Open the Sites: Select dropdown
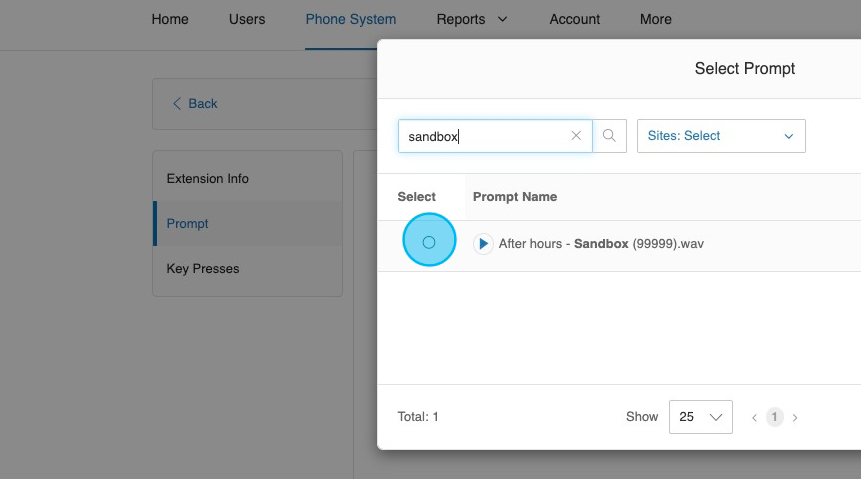This screenshot has width=861, height=479. point(720,136)
